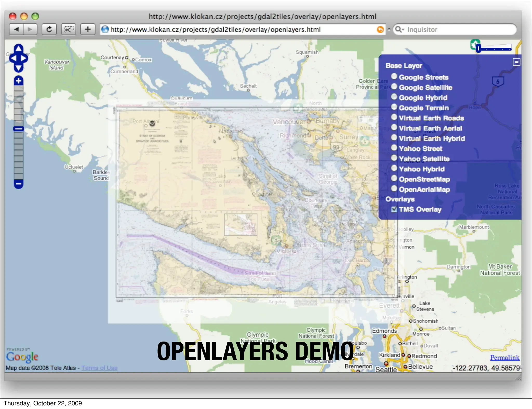532x409 pixels.
Task: Click the Victoria label on map
Action: [286, 251]
